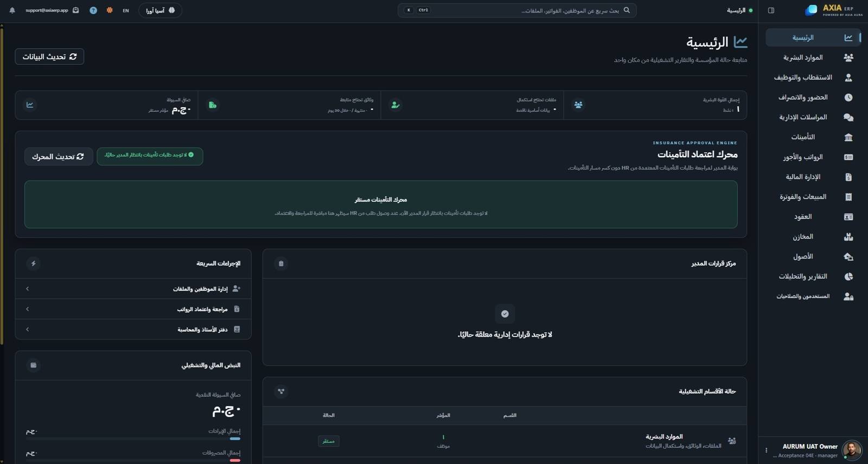The width and height of the screenshot is (868, 464).
Task: Focus the quick search field
Action: click(x=517, y=10)
